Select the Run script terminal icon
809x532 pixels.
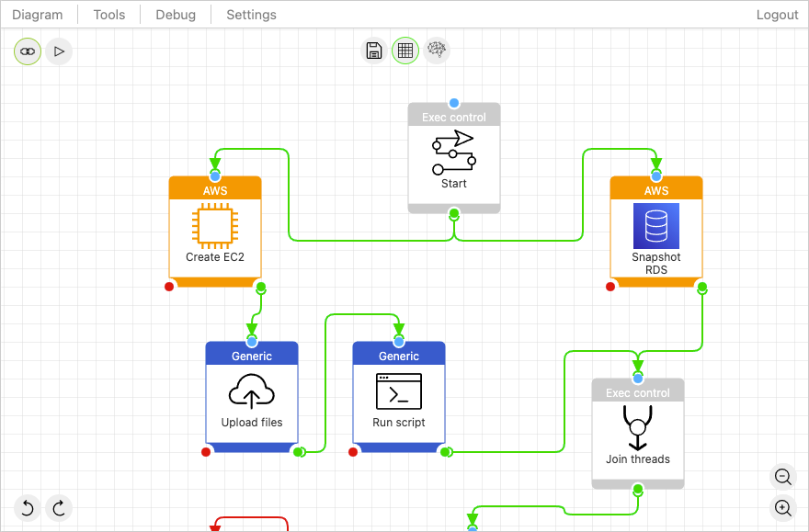pyautogui.click(x=399, y=391)
